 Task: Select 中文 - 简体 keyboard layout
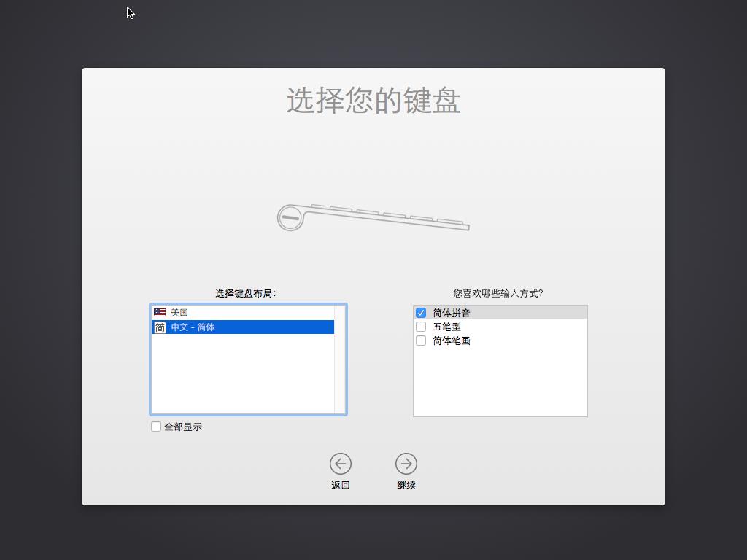219,327
